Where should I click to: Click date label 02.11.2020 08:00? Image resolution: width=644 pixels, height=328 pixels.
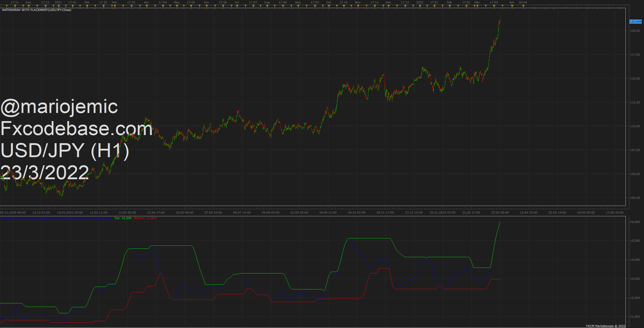13,212
